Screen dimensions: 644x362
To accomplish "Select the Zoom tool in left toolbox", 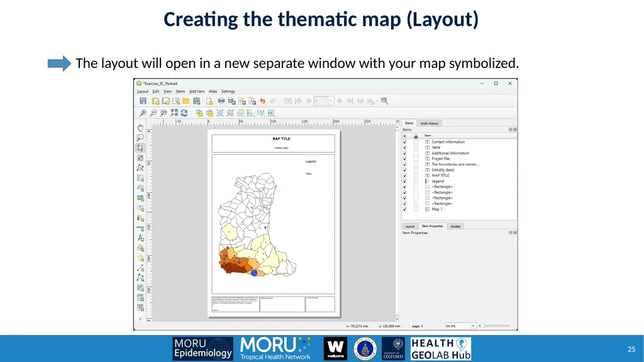I will (x=140, y=138).
